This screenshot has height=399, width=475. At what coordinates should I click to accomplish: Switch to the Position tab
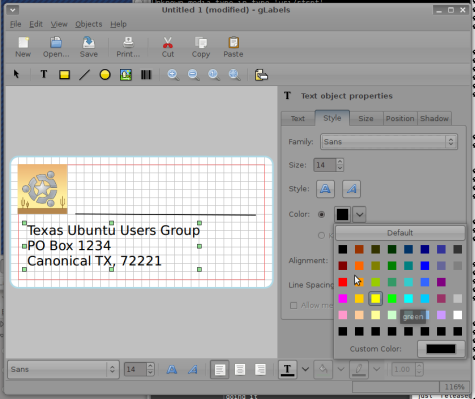(400, 119)
